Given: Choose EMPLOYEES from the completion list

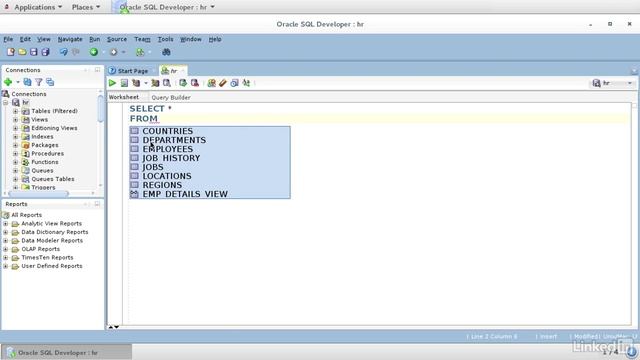Looking at the screenshot, I should pyautogui.click(x=210, y=149).
